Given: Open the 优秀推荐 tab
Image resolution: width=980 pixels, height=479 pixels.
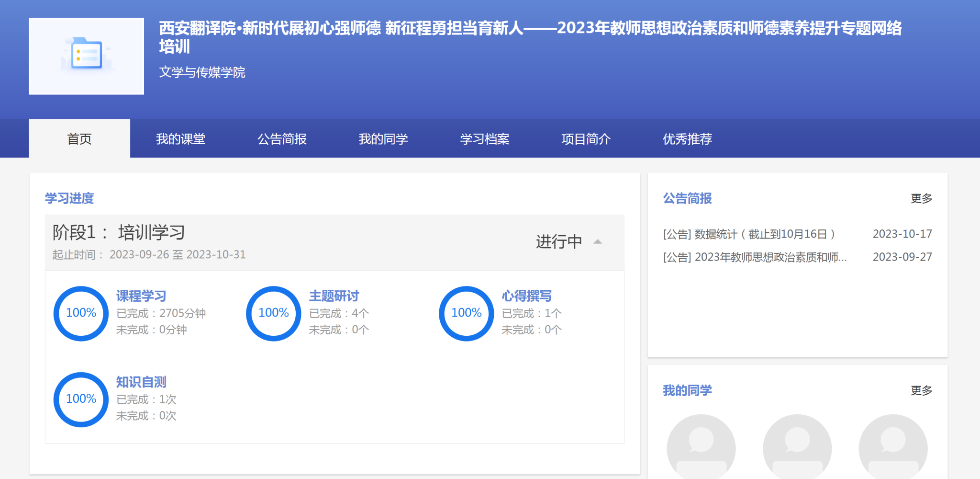Looking at the screenshot, I should point(688,139).
